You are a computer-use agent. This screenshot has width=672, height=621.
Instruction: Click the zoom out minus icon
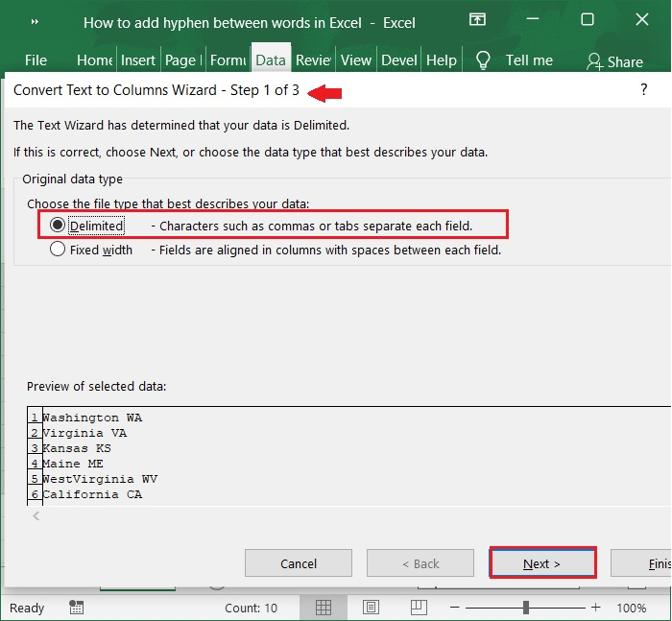click(456, 608)
